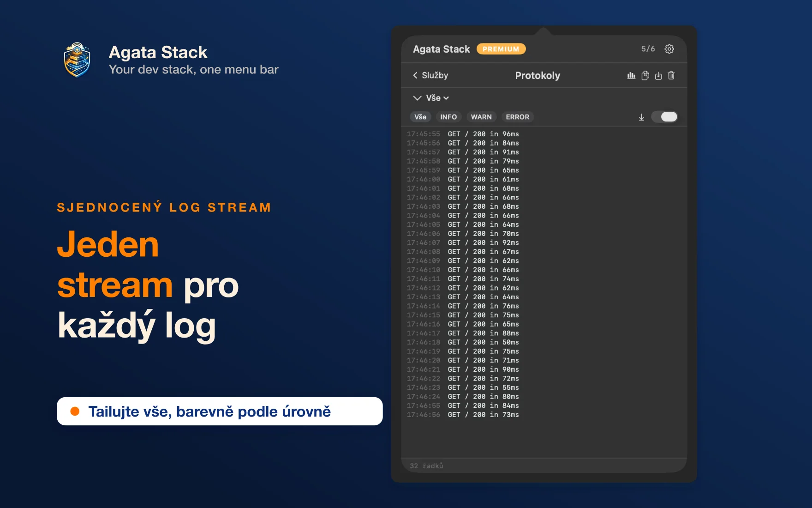Collapse the filter chevron left of Vše
812x508 pixels.
pos(417,98)
